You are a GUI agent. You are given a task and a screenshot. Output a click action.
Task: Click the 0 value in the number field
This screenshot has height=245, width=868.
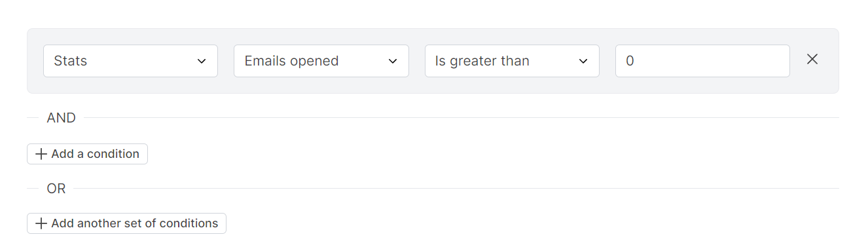pos(630,61)
